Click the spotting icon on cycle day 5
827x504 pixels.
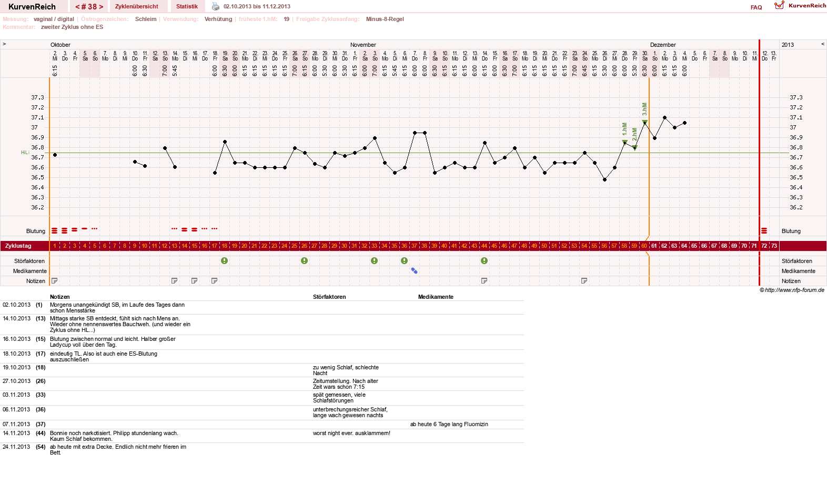(x=95, y=229)
